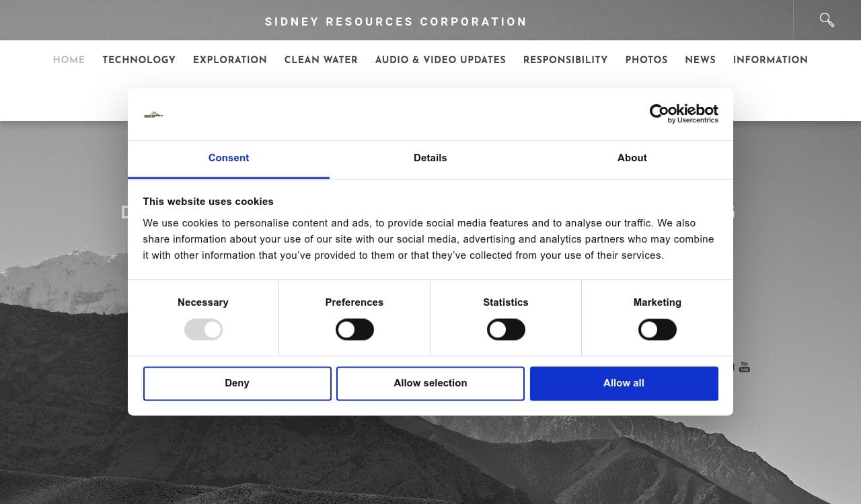Click Sidney Resources Corporation site title
Screen dimensions: 861x504
click(396, 22)
